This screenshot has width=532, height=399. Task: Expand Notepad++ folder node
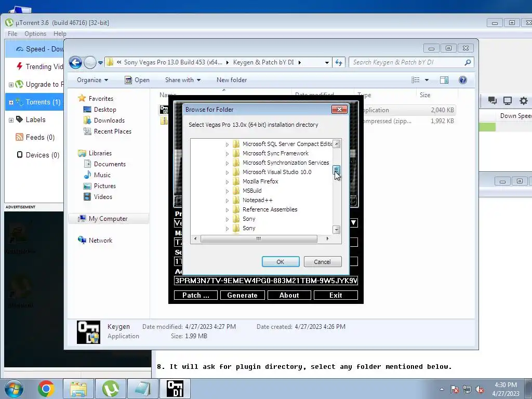tap(227, 201)
